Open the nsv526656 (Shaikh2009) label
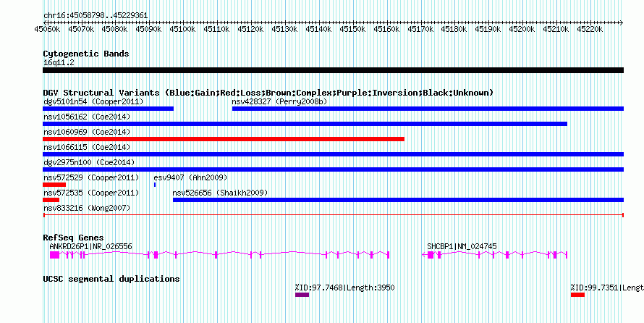This screenshot has width=644, height=323. 220,193
